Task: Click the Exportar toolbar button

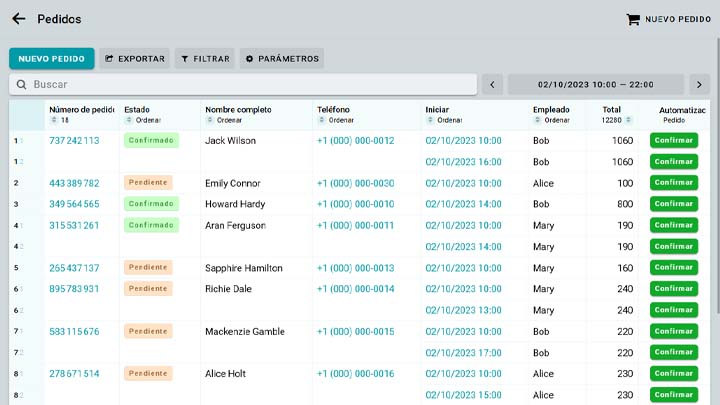Action: pyautogui.click(x=133, y=59)
